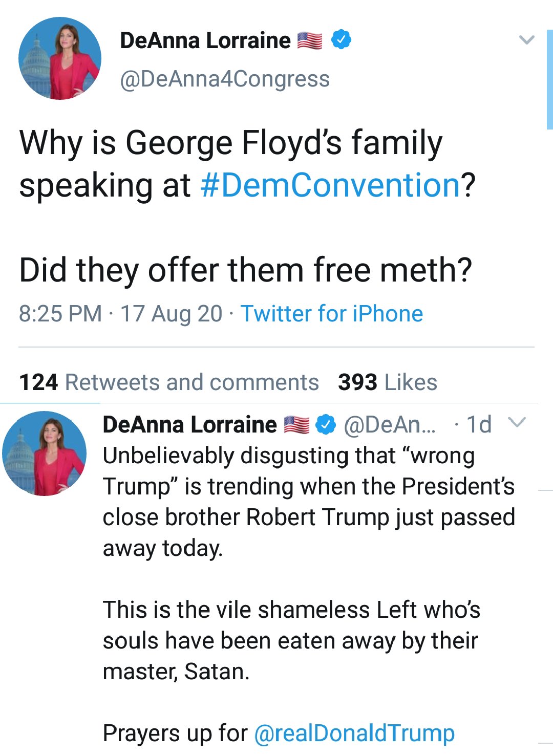This screenshot has width=553, height=756.
Task: Click the blue scrollbar at the right edge
Action: click(549, 79)
